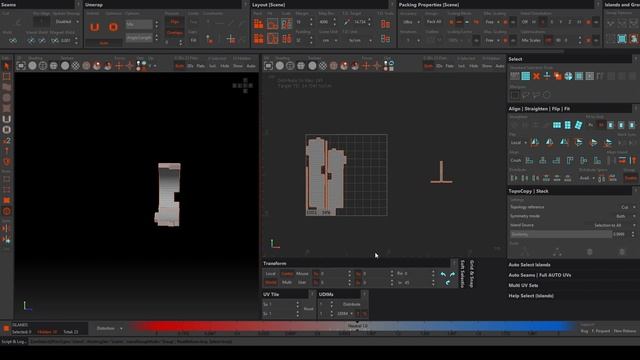Click the top-left Pack icon in Layout panel
Image resolution: width=640 pixels, height=360 pixels.
click(x=258, y=24)
